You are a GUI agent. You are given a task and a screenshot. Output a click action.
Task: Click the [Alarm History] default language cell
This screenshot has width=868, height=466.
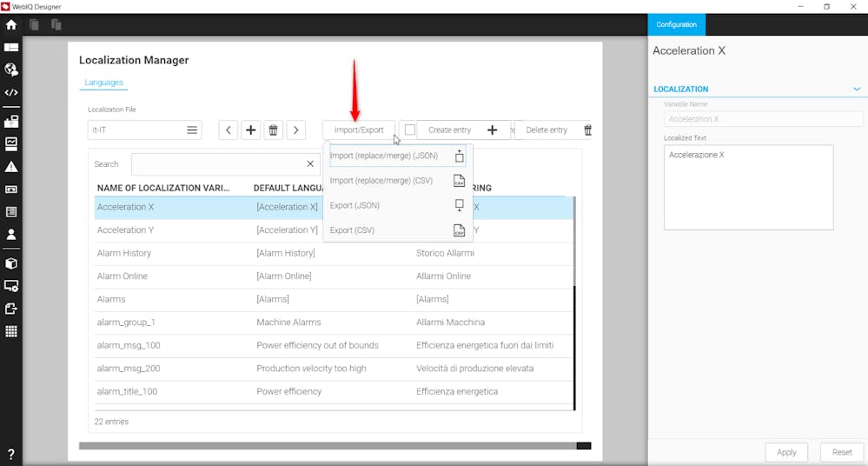click(x=286, y=253)
